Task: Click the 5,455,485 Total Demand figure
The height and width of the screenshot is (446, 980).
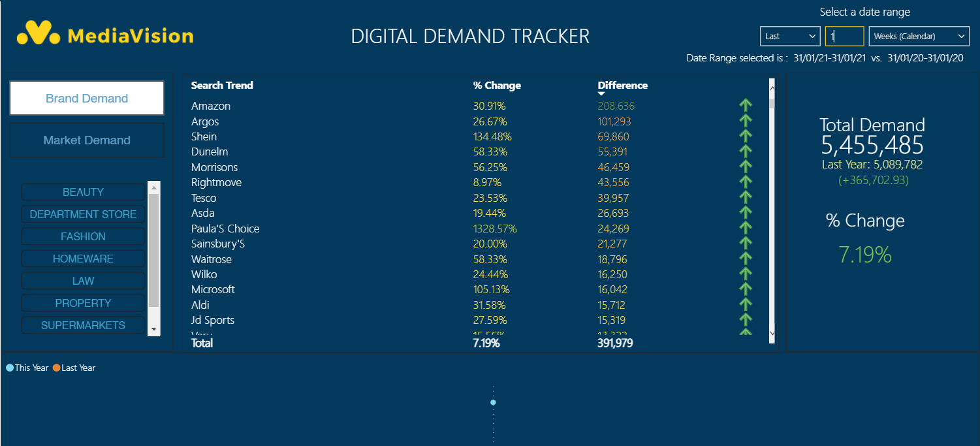Action: click(872, 145)
